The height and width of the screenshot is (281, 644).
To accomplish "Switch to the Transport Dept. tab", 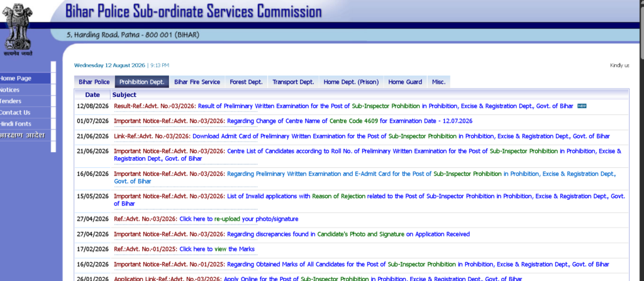I will pos(293,82).
